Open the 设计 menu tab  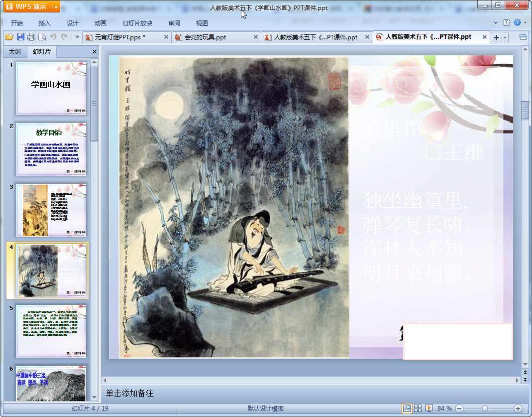pos(72,23)
